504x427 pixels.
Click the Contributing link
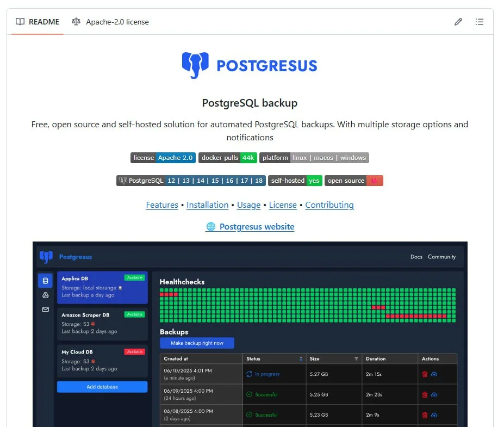329,205
